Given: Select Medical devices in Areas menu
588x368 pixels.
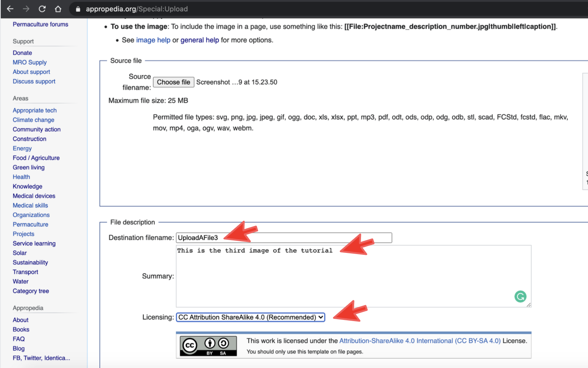Looking at the screenshot, I should coord(34,196).
